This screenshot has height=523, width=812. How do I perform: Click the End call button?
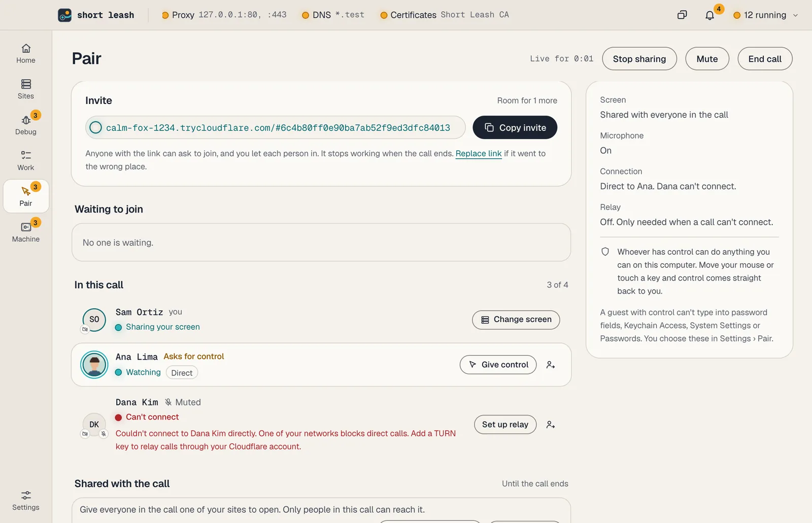click(x=765, y=59)
